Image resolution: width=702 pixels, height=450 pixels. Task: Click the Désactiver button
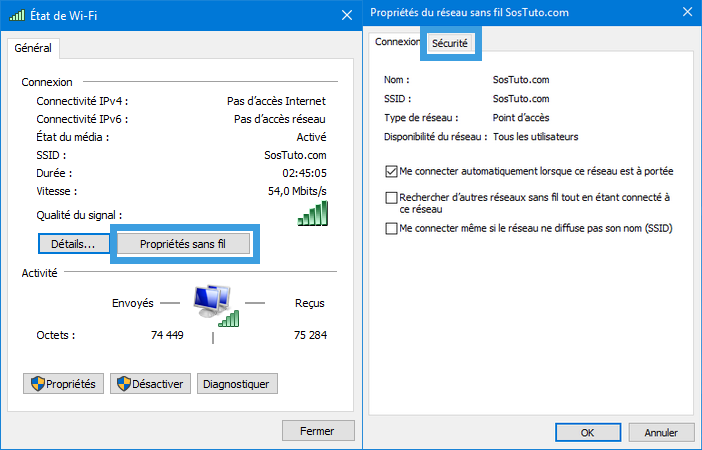tap(150, 384)
